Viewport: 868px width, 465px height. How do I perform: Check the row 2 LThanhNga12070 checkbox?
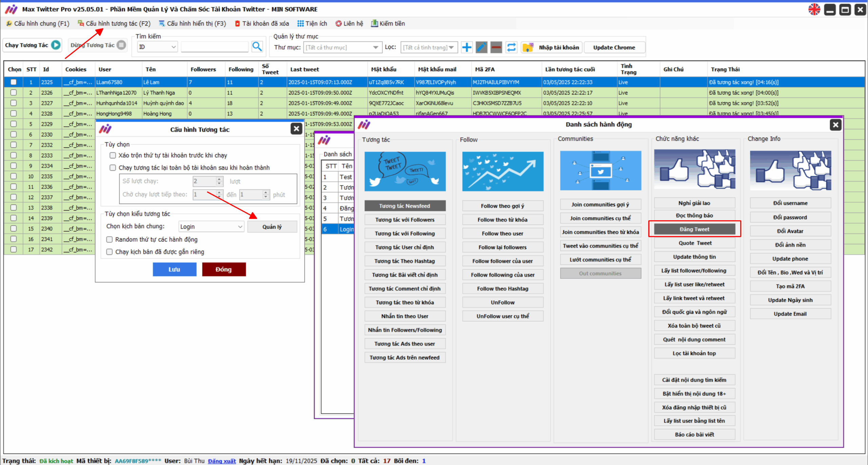(14, 92)
